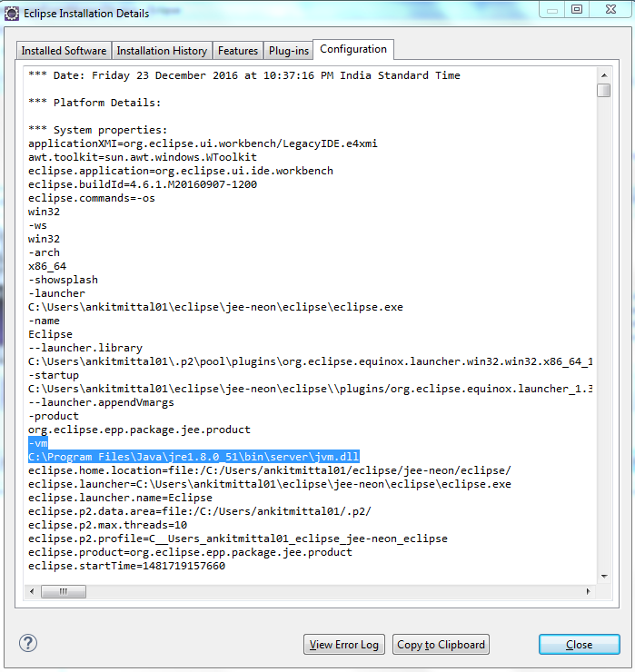This screenshot has height=672, width=635.
Task: Click the help question mark icon
Action: point(28,643)
